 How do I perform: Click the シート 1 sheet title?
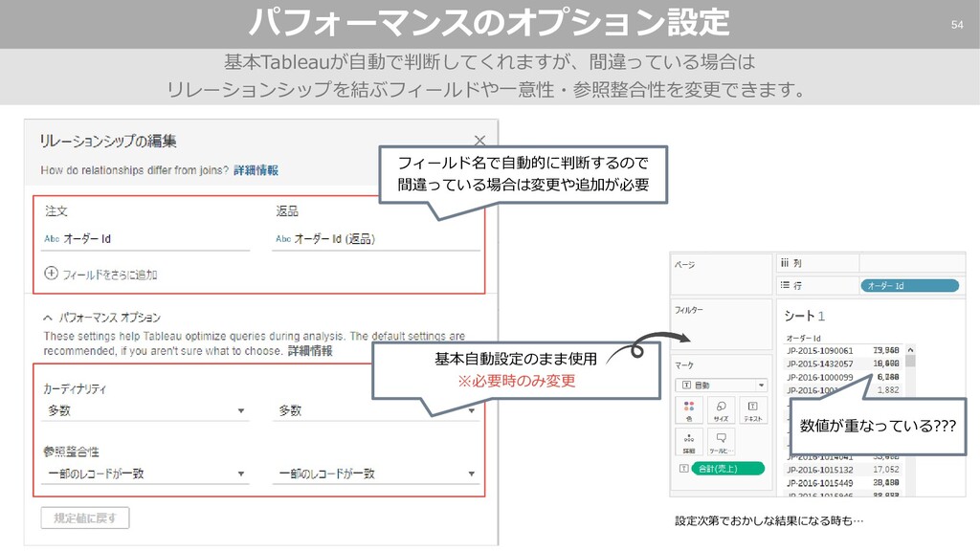[804, 316]
